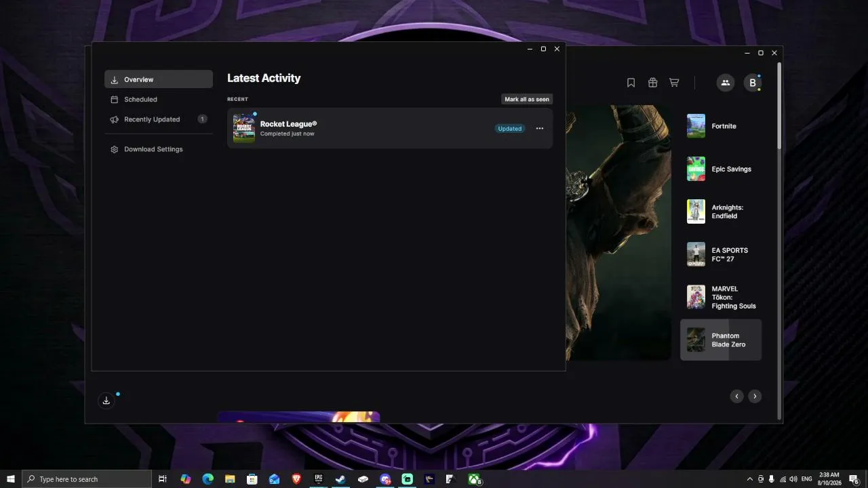
Task: Click the Arknights: Endfield thumbnail image
Action: tap(696, 211)
